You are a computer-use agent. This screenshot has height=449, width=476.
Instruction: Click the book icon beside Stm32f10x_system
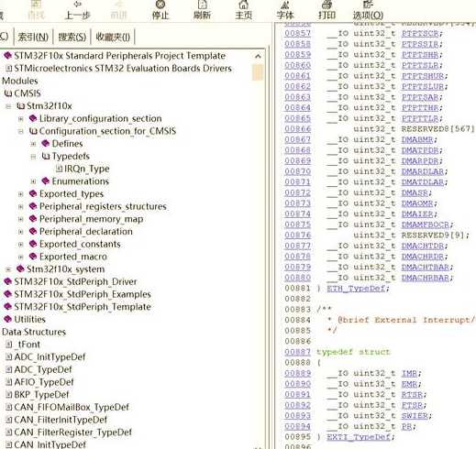coord(20,268)
